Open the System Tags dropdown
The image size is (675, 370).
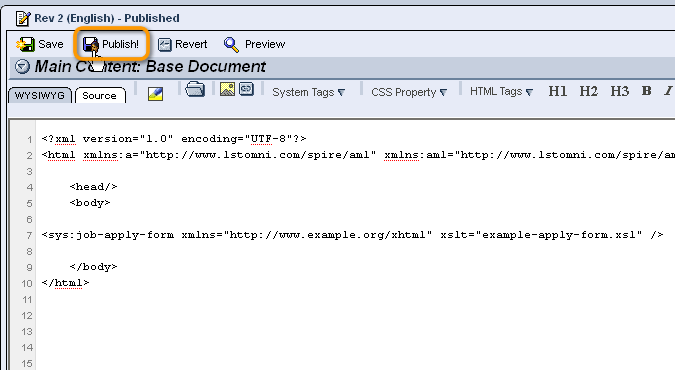point(309,92)
